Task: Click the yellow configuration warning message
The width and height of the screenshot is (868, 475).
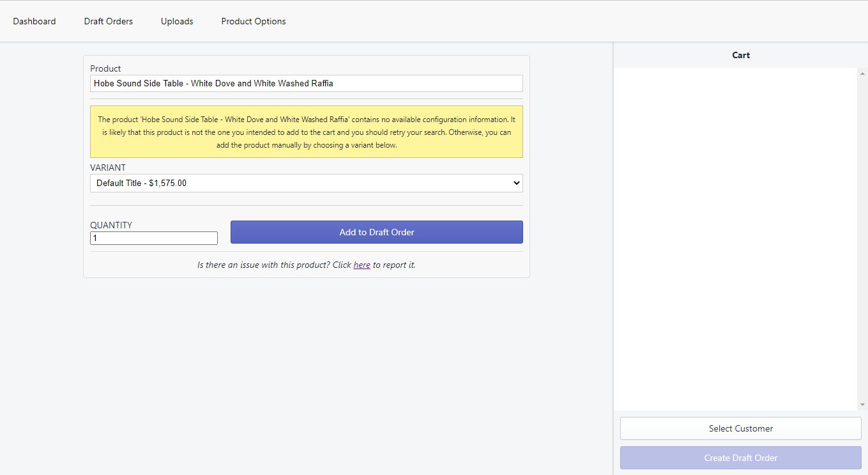Action: pyautogui.click(x=306, y=132)
